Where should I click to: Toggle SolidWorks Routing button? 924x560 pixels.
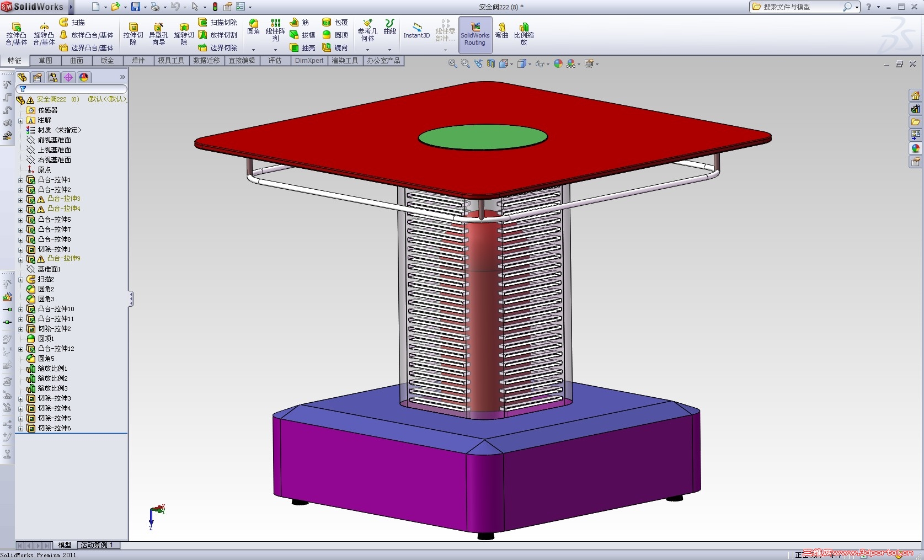(475, 34)
